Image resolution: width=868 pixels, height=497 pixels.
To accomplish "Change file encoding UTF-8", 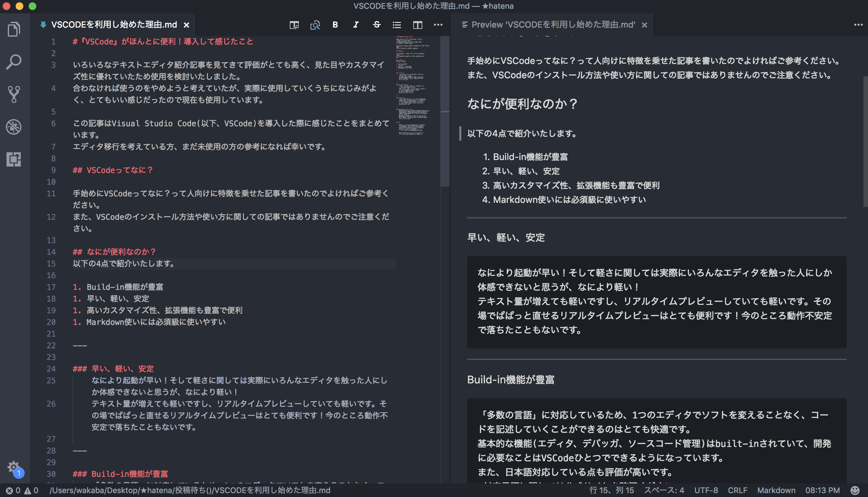I will 706,491.
